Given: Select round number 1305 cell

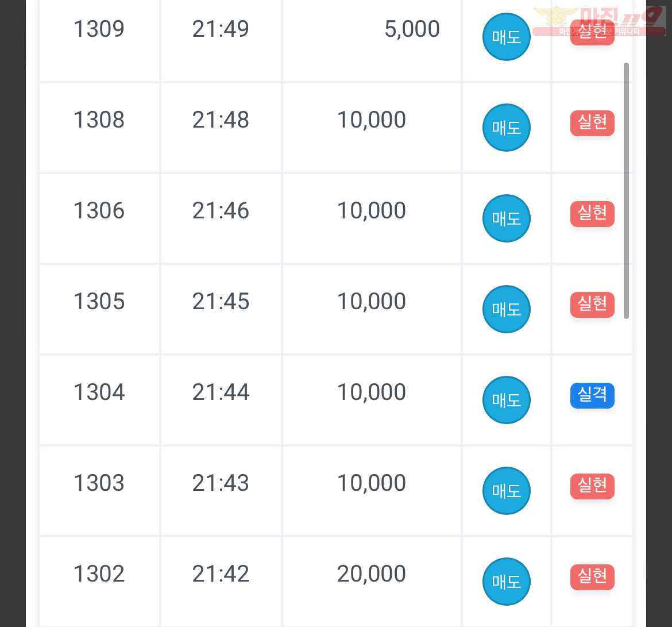Looking at the screenshot, I should click(99, 309).
